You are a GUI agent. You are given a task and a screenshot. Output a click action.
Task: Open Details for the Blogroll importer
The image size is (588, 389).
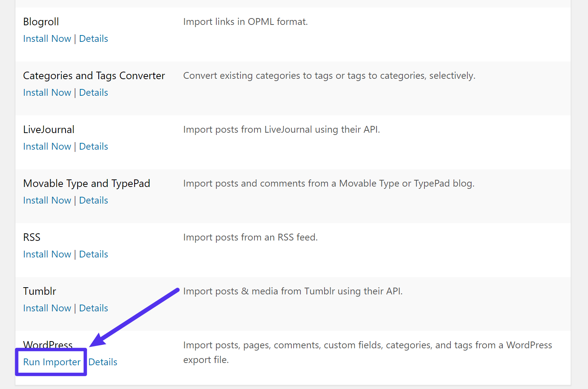click(93, 38)
